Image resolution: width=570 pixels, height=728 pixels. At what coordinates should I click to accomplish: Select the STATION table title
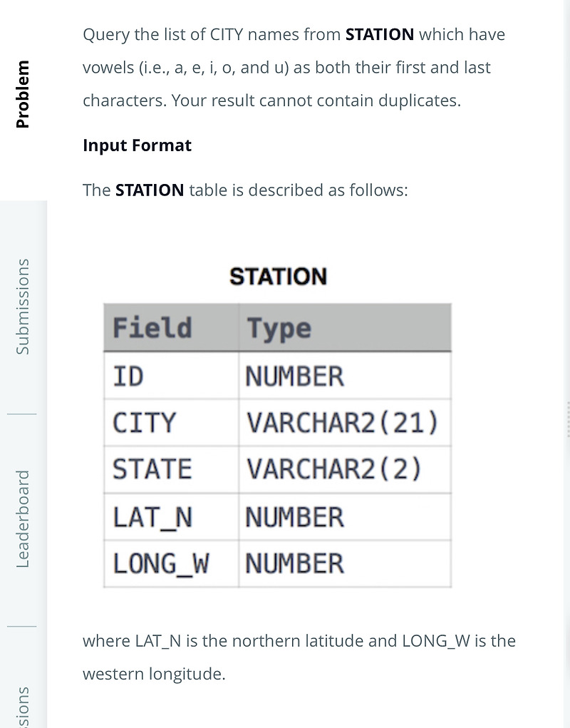click(x=278, y=276)
